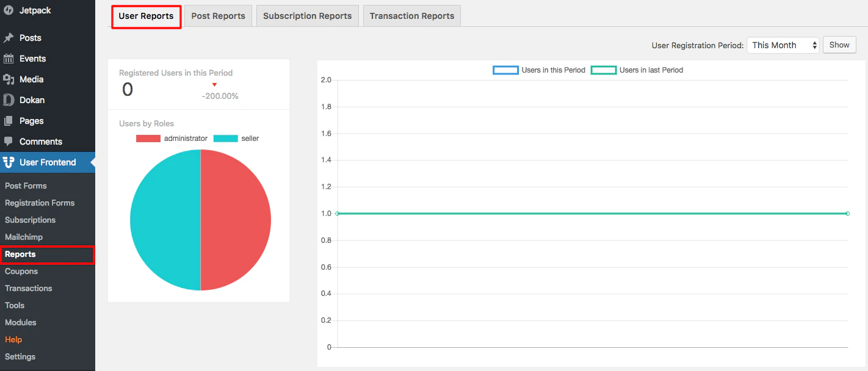Switch to the User Reports tab

click(x=146, y=16)
